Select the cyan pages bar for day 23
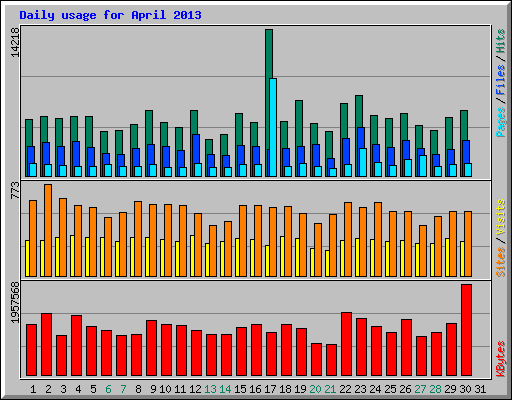The width and height of the screenshot is (512, 400). coord(363,162)
